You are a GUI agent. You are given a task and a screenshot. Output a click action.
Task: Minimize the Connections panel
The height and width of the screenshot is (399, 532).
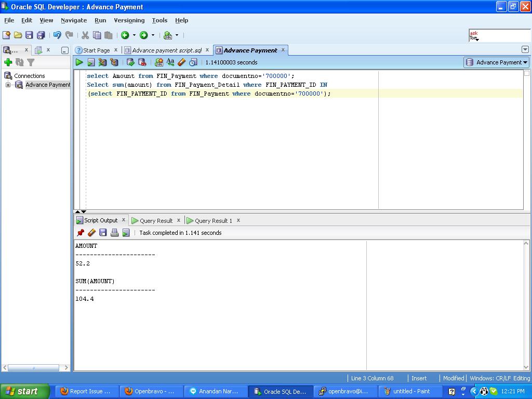pyautogui.click(x=64, y=50)
